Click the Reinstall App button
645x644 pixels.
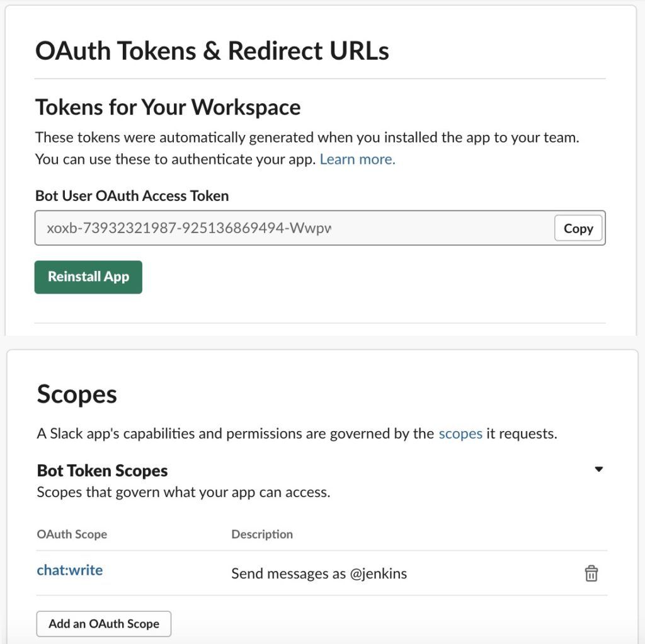[x=88, y=277]
